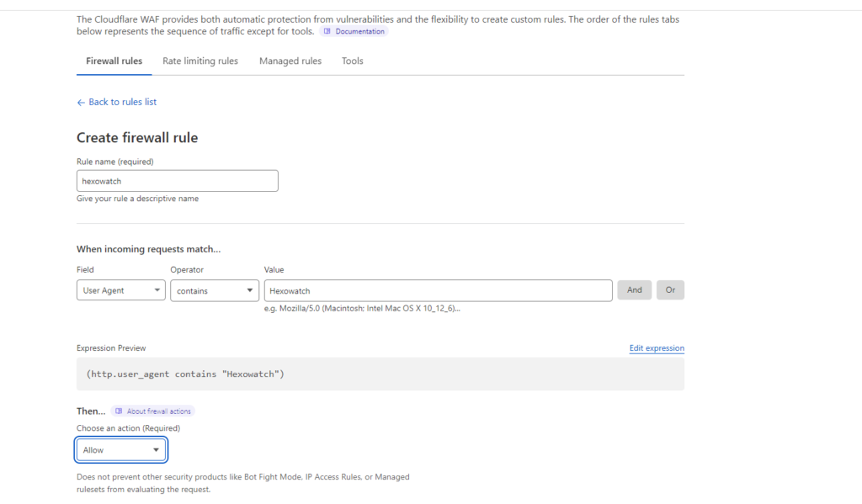Focus the Rule name input field
The height and width of the screenshot is (504, 862).
tap(177, 181)
